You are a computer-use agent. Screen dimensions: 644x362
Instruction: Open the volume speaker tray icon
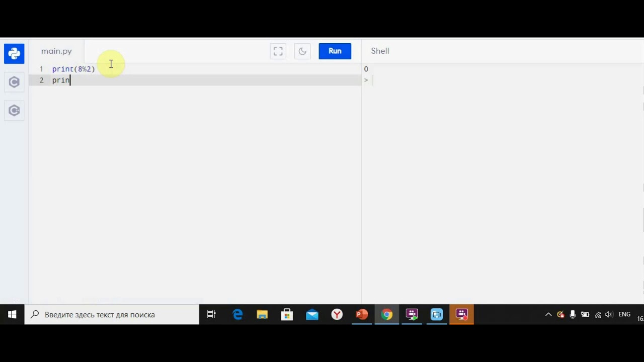(x=609, y=315)
